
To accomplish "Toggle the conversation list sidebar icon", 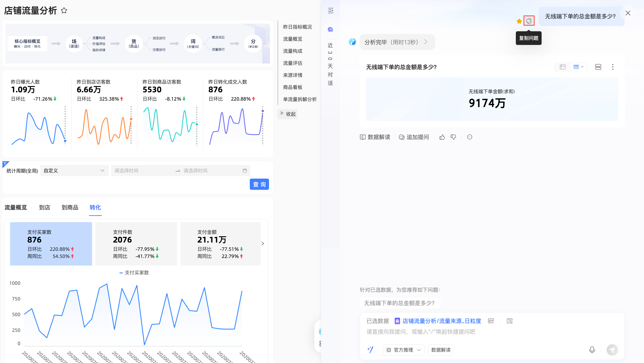I will (330, 11).
